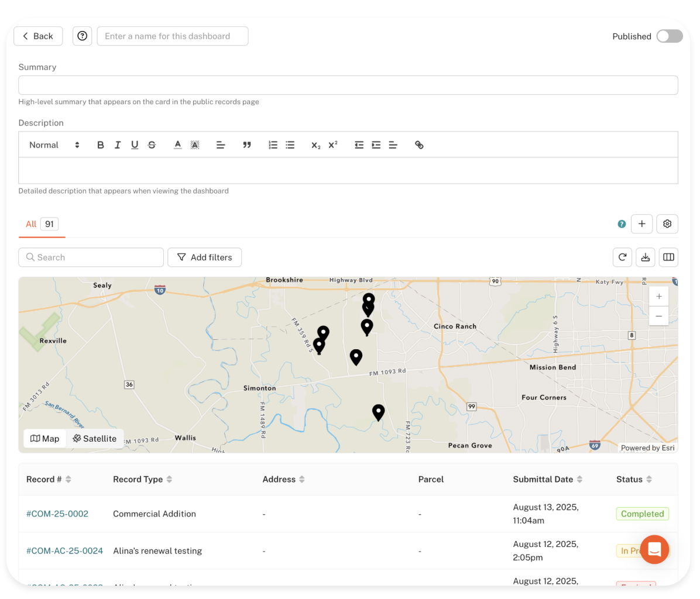Image resolution: width=700 pixels, height=599 pixels.
Task: Apply strikethrough formatting
Action: click(152, 145)
